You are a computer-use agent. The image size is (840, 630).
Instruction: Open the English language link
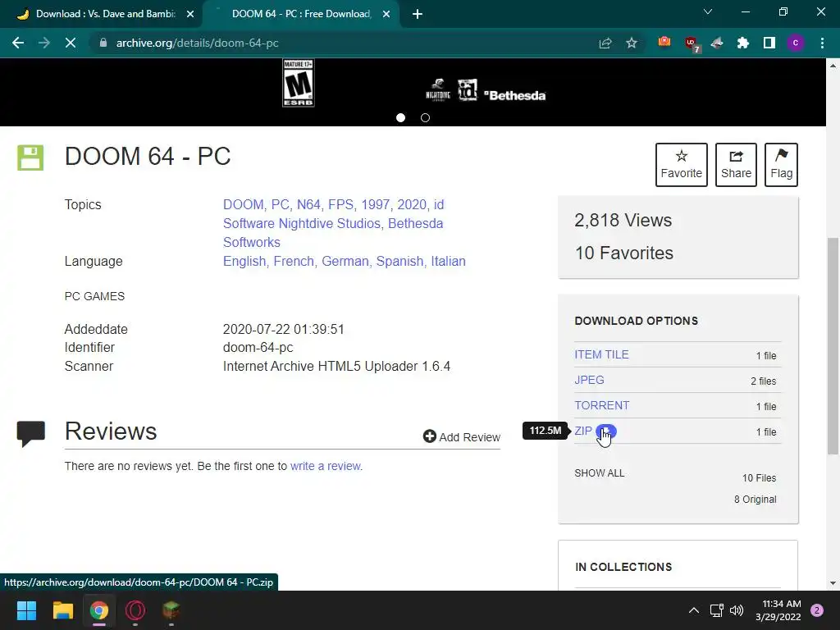pyautogui.click(x=246, y=262)
